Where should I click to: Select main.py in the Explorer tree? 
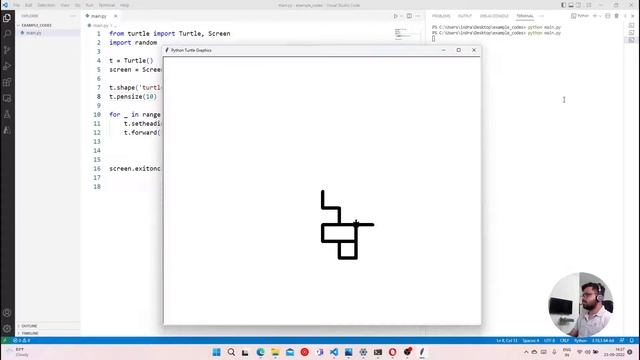[x=33, y=33]
